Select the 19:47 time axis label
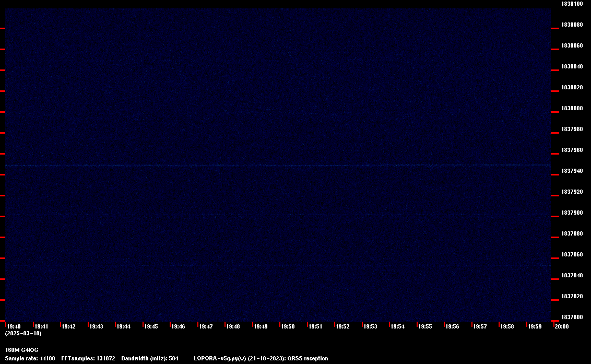Image resolution: width=591 pixels, height=364 pixels. pyautogui.click(x=206, y=326)
